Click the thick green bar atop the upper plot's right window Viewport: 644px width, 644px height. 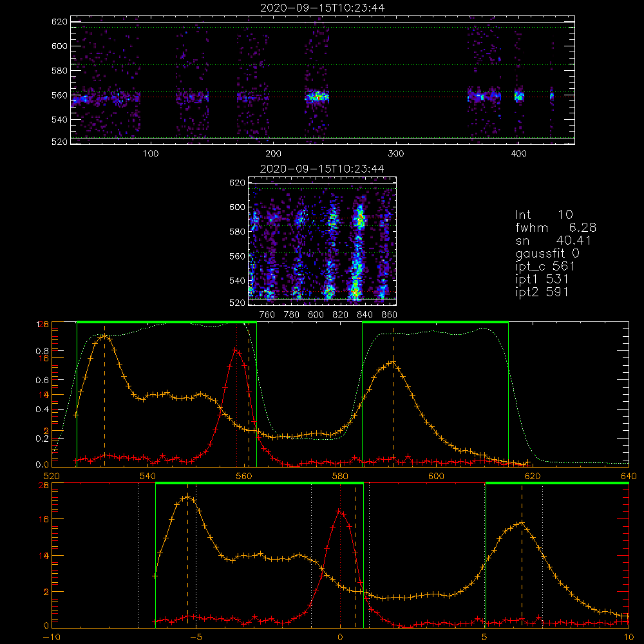click(x=435, y=323)
